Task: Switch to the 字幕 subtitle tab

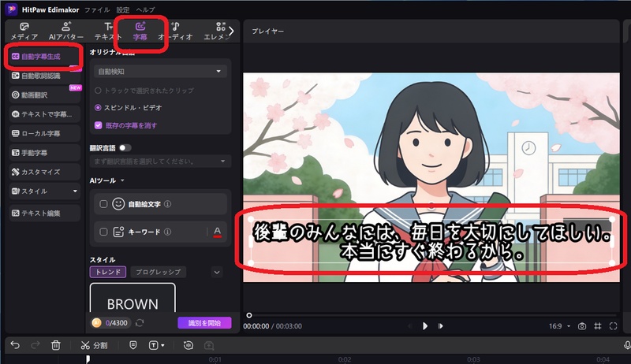Action: pyautogui.click(x=140, y=32)
